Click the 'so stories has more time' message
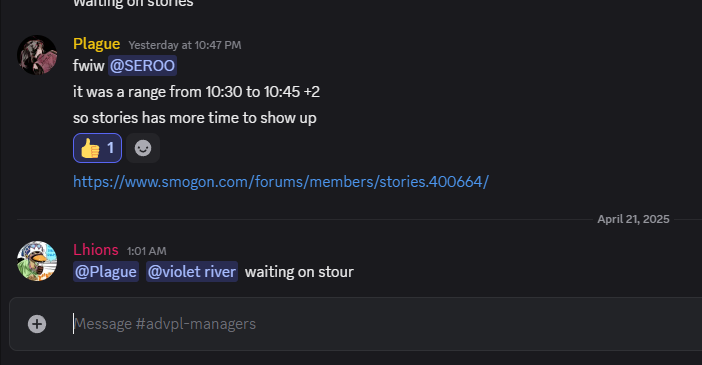 (x=195, y=118)
